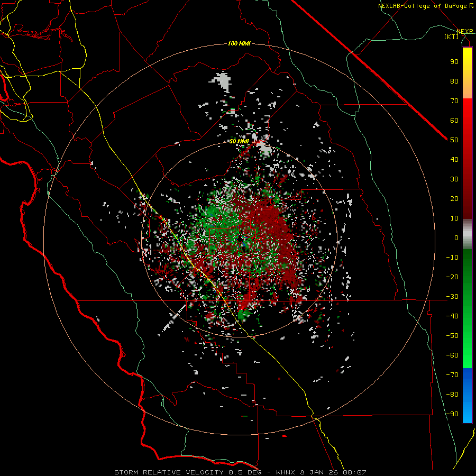Screen dimensions: 476x476
Task: Click the -90 value on the velocity scale
Action: pyautogui.click(x=452, y=414)
